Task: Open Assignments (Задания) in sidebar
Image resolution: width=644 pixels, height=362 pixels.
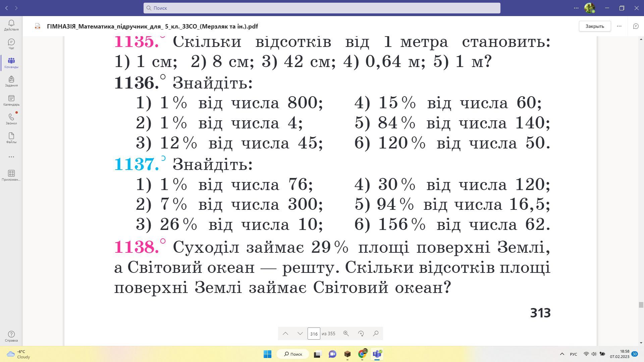Action: [x=11, y=81]
